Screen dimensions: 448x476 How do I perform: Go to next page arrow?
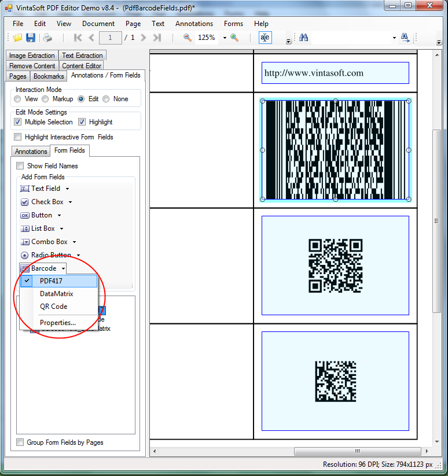[x=144, y=38]
